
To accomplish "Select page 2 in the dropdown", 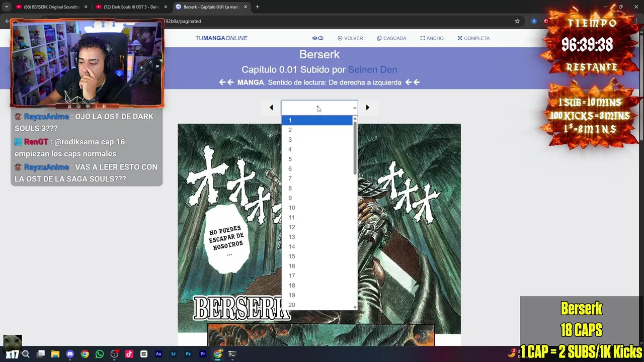I will tap(317, 130).
